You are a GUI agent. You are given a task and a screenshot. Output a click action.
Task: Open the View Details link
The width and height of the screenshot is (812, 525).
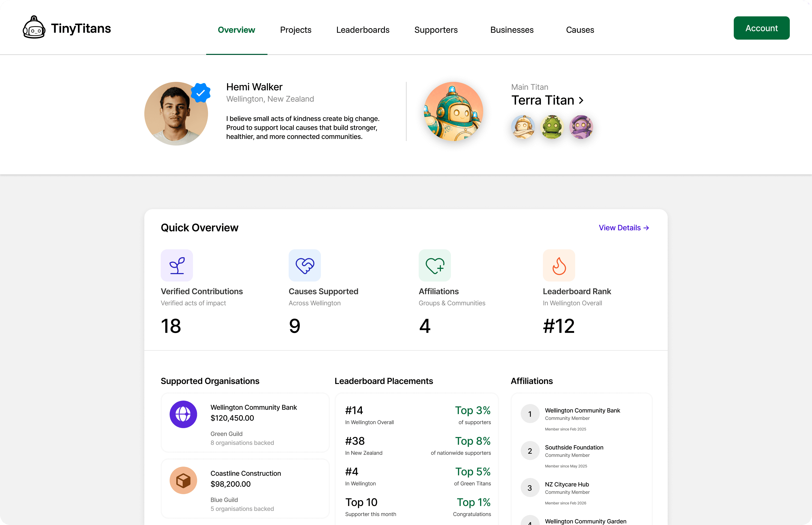coord(624,228)
